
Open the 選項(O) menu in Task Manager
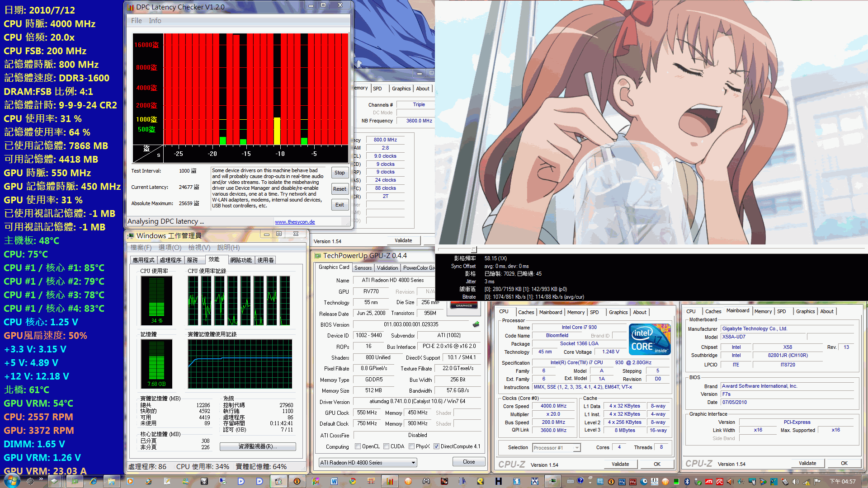(170, 248)
